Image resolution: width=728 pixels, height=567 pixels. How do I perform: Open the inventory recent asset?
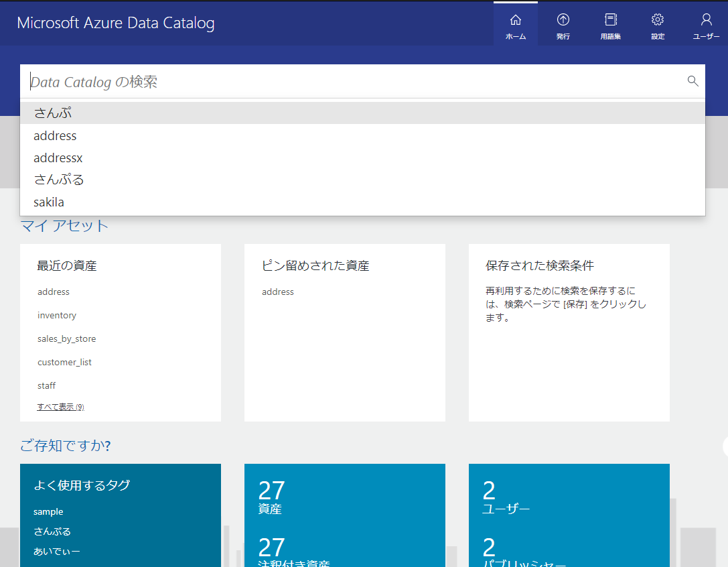click(57, 315)
